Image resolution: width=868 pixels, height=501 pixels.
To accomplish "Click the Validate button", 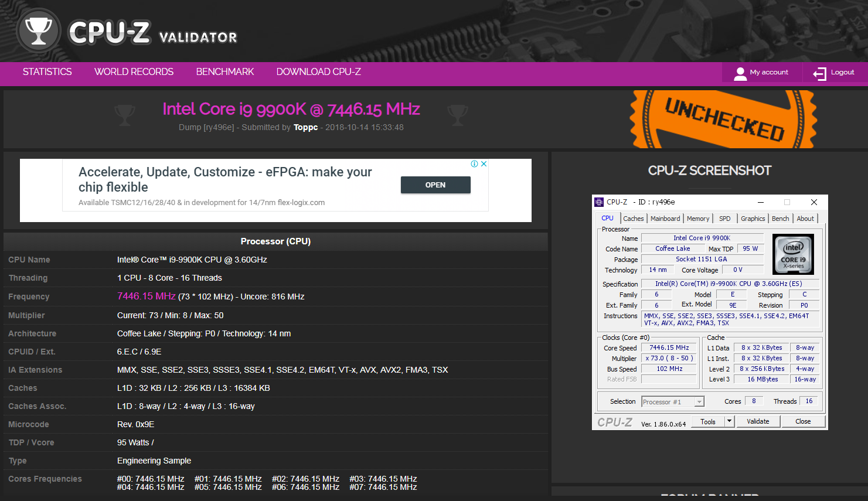I will (x=758, y=421).
